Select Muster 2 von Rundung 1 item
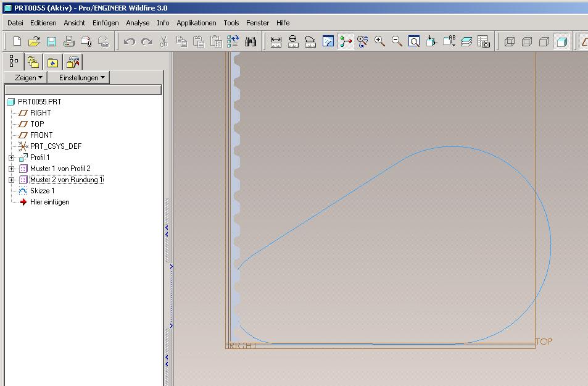This screenshot has height=386, width=588. (67, 180)
